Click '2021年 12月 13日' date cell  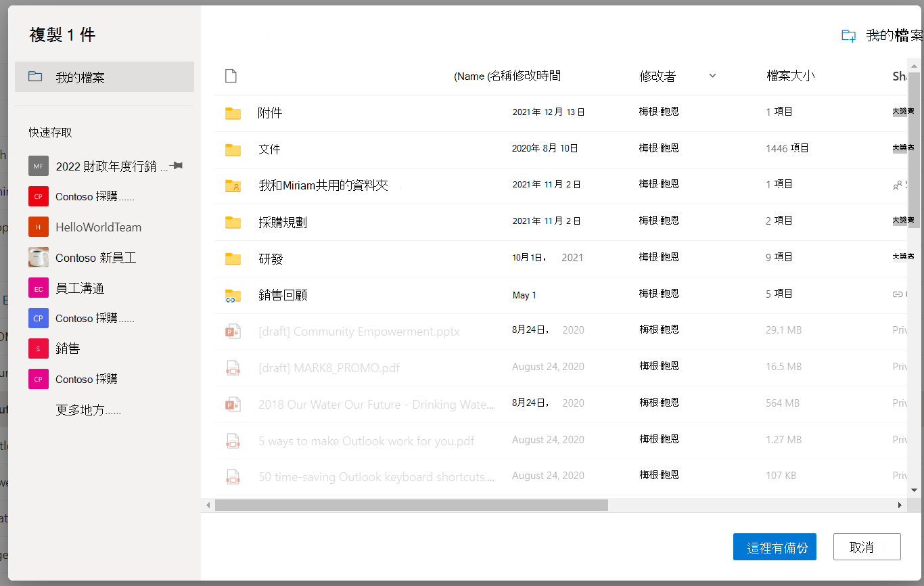click(x=549, y=112)
